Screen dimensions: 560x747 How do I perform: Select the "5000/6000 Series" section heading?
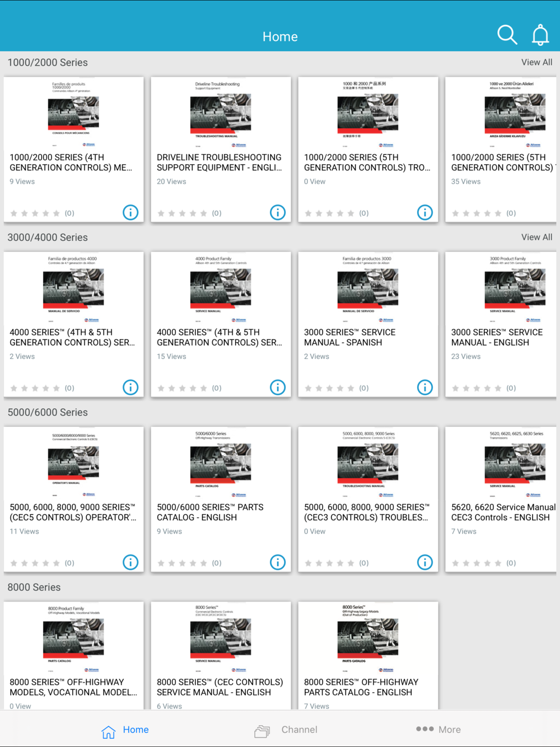48,412
